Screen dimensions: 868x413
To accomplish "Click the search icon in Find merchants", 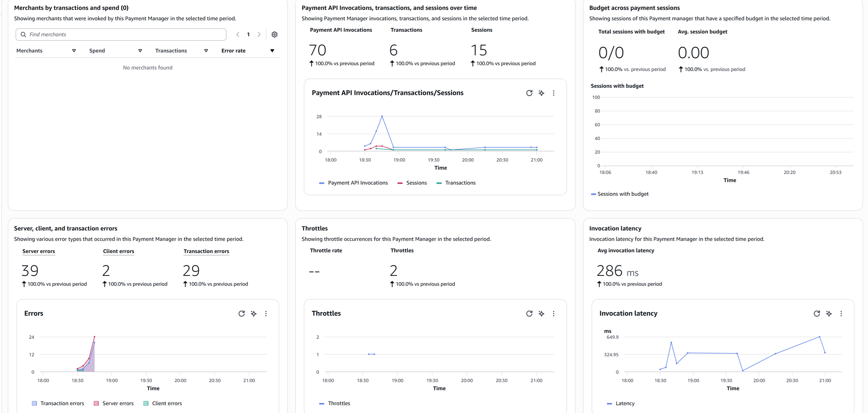I will click(x=23, y=35).
